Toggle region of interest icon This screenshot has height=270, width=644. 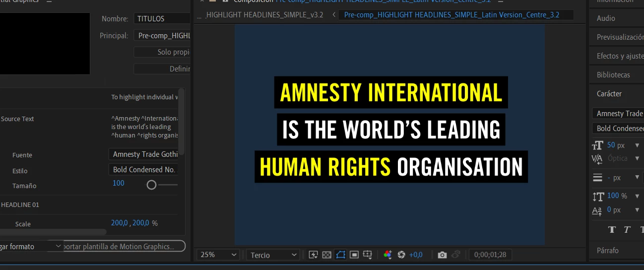(x=354, y=255)
